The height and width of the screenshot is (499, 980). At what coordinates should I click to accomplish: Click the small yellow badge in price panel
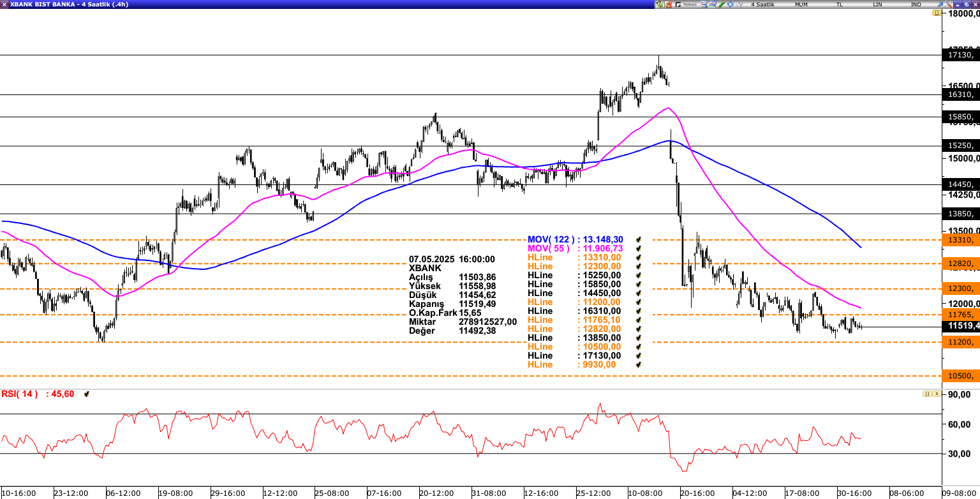(936, 13)
